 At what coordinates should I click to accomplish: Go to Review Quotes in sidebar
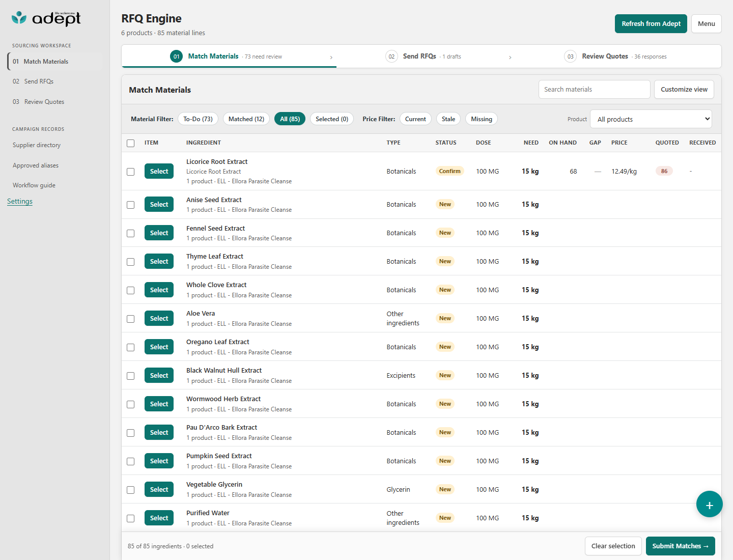(44, 102)
